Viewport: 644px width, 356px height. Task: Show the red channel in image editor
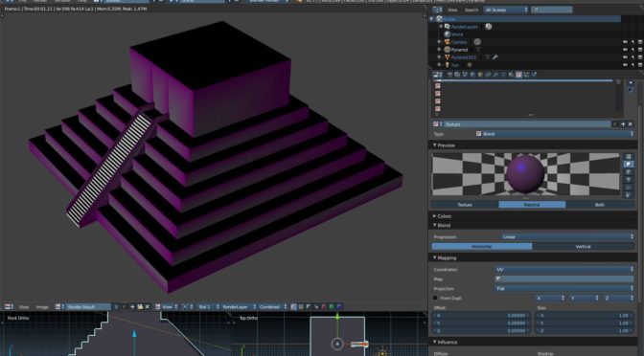coord(324,307)
